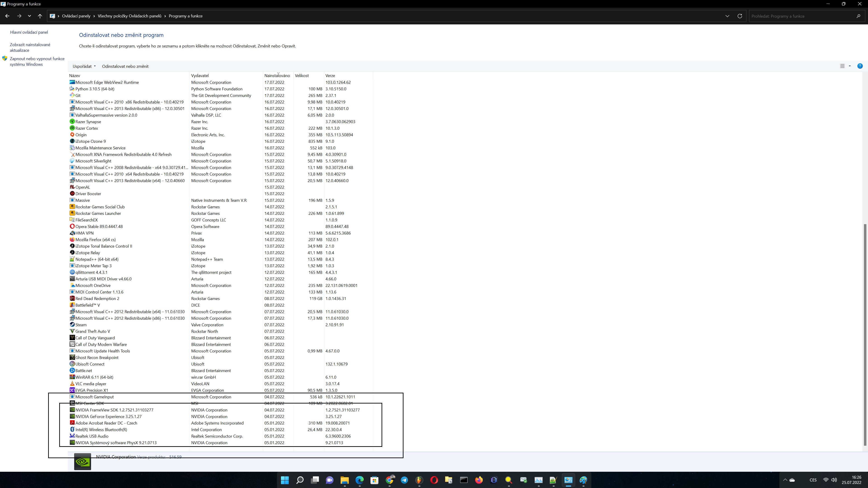Open Windows Start button on taskbar
The width and height of the screenshot is (868, 488).
coord(285,480)
